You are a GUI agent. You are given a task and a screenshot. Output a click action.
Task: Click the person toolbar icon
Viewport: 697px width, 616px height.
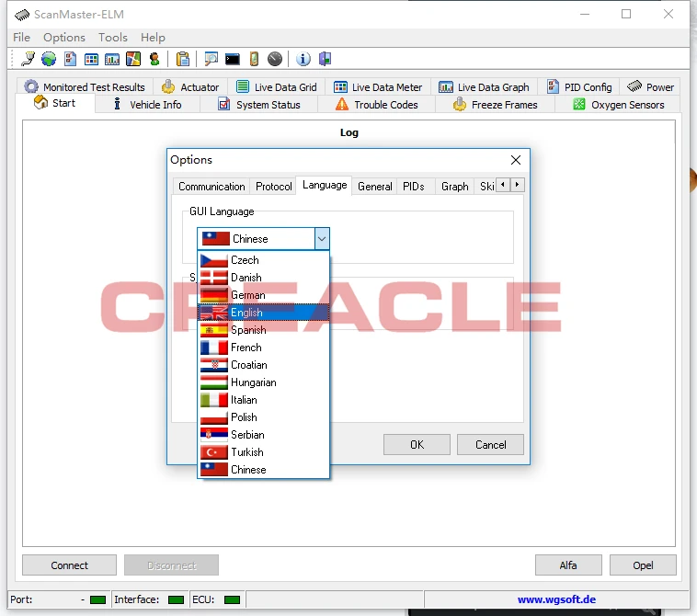coord(154,59)
